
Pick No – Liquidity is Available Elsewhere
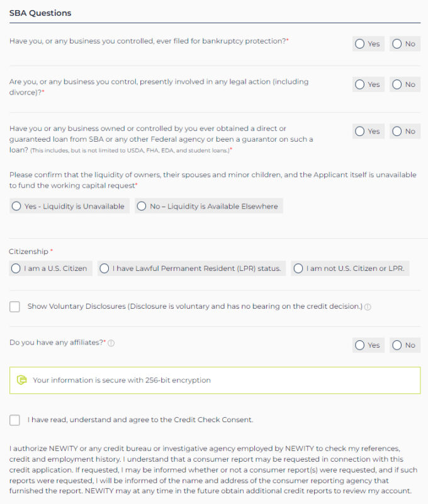coord(209,206)
